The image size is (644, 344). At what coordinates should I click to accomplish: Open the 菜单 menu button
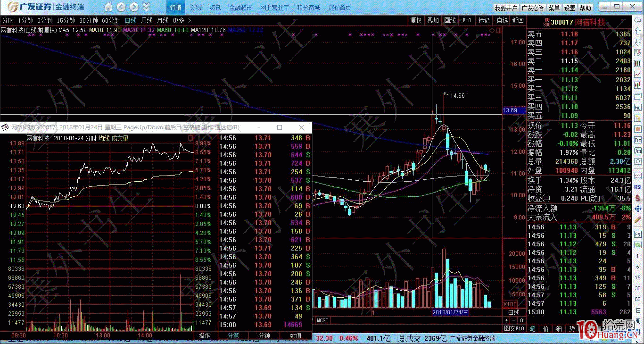pyautogui.click(x=554, y=8)
